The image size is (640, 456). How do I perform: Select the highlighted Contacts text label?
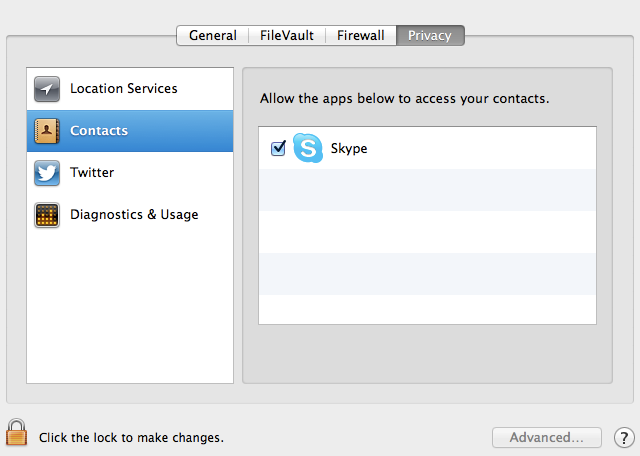point(99,131)
